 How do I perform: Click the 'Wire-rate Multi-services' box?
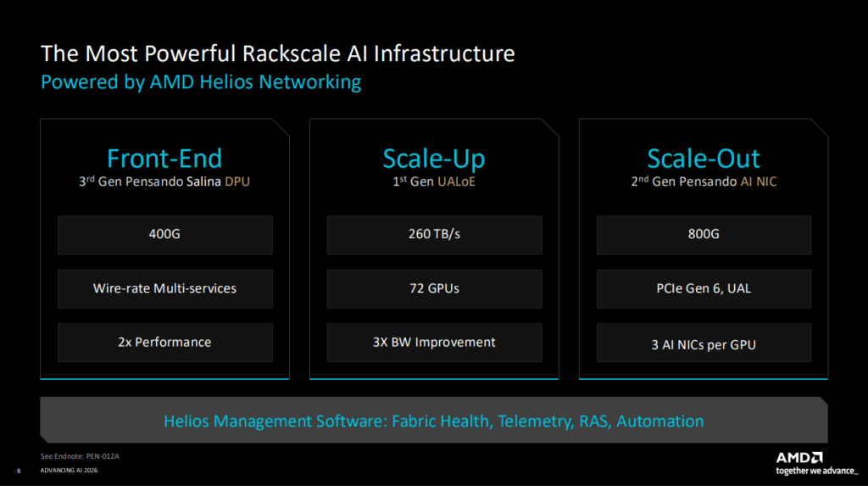point(165,288)
